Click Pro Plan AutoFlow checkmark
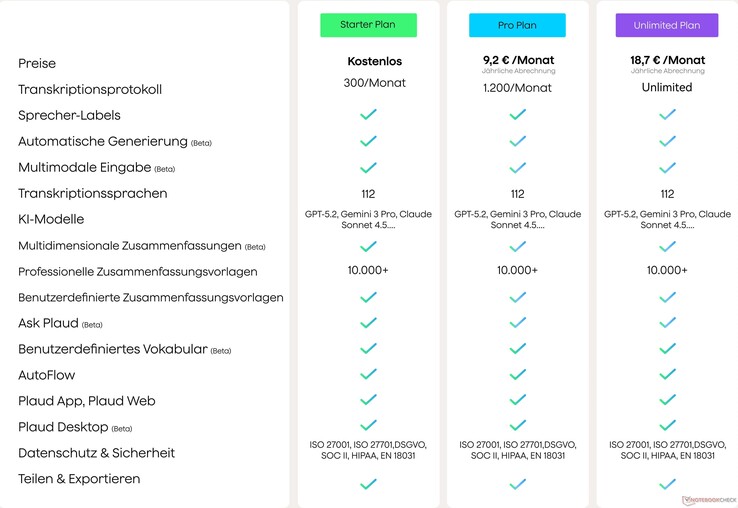Screen dimensions: 738x508 pyautogui.click(x=517, y=374)
